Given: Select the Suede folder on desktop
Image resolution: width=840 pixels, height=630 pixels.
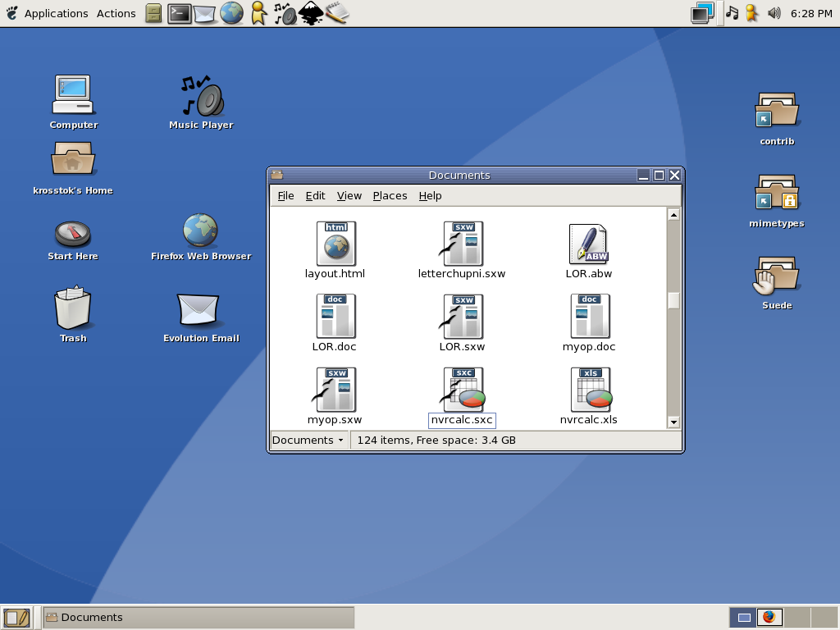Looking at the screenshot, I should click(777, 283).
